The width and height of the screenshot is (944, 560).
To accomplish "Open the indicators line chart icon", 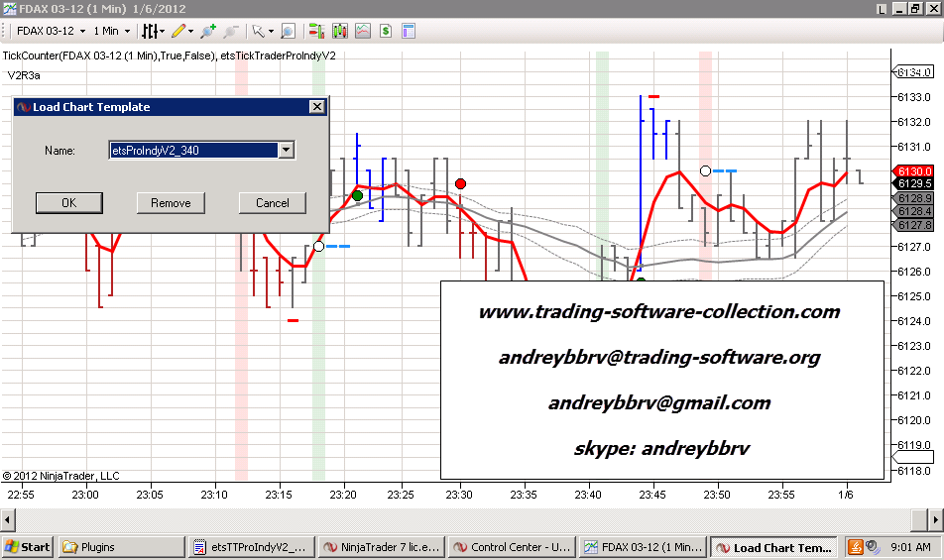I will (362, 31).
